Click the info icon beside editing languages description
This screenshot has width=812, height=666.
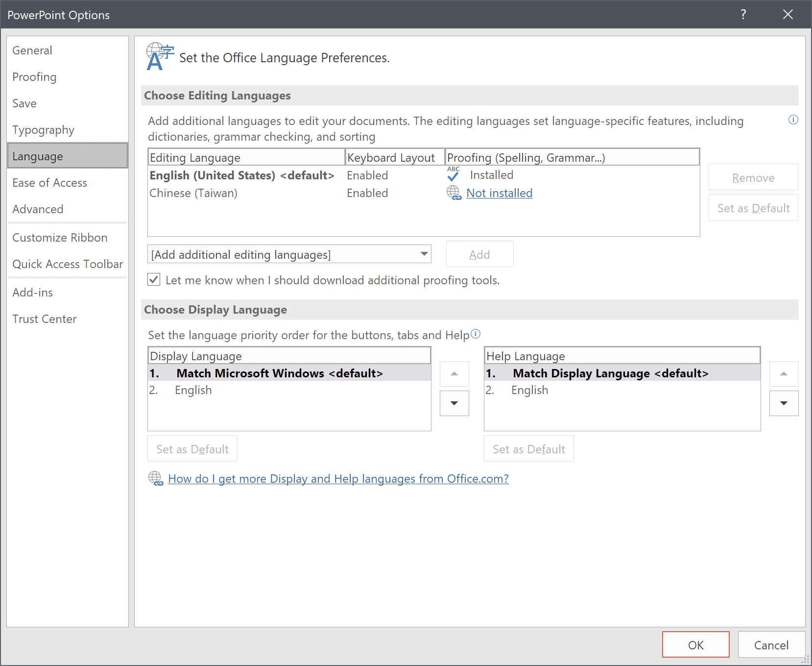(x=793, y=120)
